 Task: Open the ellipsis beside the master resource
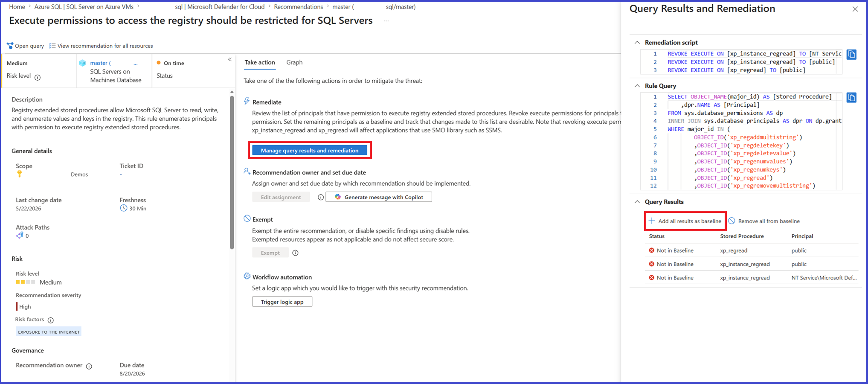[136, 64]
